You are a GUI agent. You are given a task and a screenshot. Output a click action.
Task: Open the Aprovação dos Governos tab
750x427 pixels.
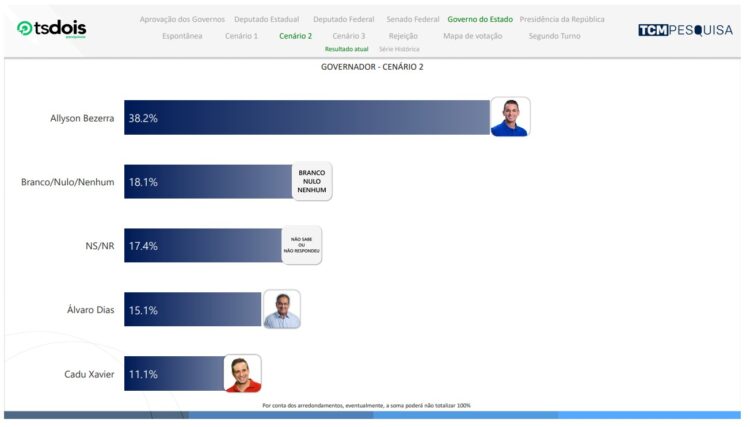tap(182, 19)
